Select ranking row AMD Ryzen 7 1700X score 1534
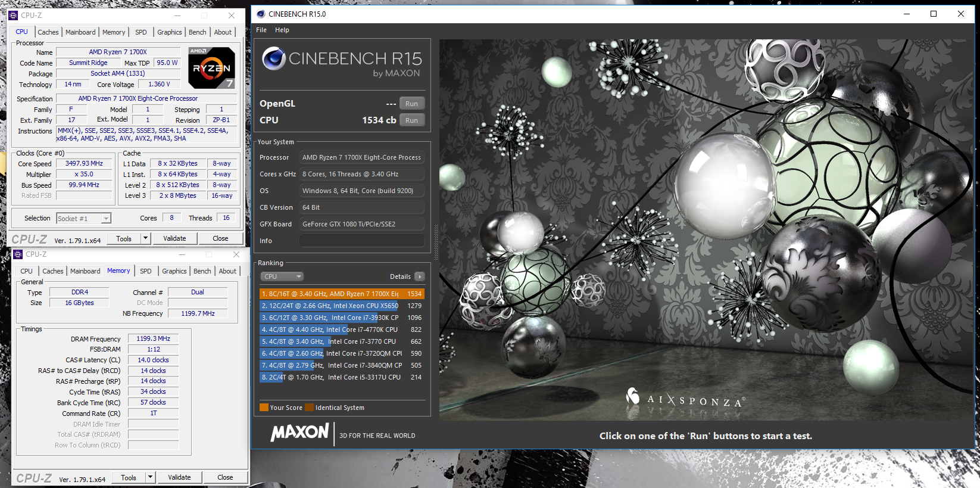Viewport: 980px width, 488px height. click(x=342, y=294)
